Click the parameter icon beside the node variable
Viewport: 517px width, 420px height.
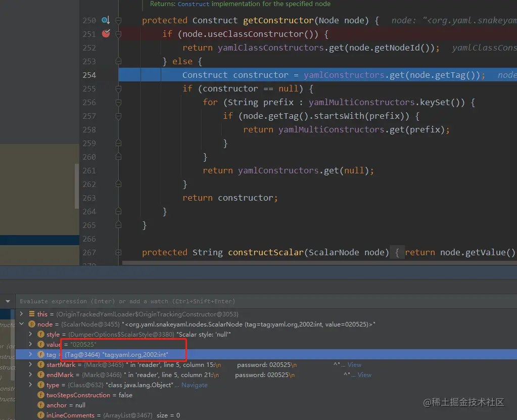31,324
